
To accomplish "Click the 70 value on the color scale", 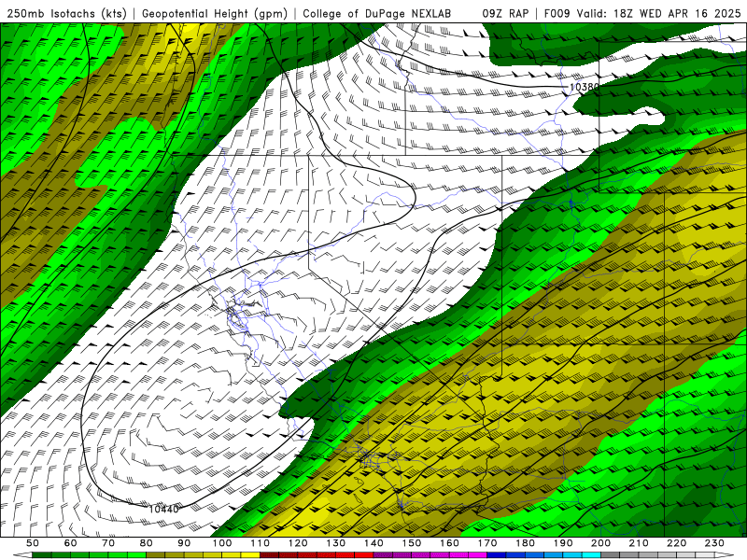I will [x=108, y=543].
